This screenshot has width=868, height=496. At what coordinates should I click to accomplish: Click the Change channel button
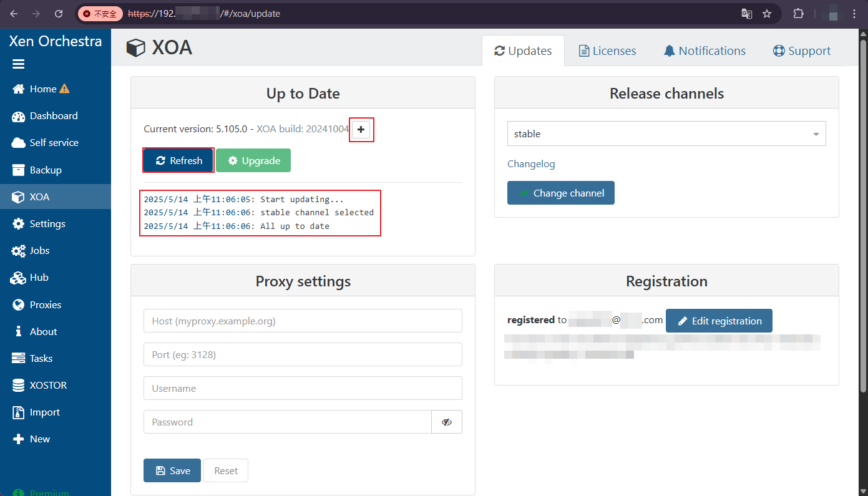(x=561, y=193)
